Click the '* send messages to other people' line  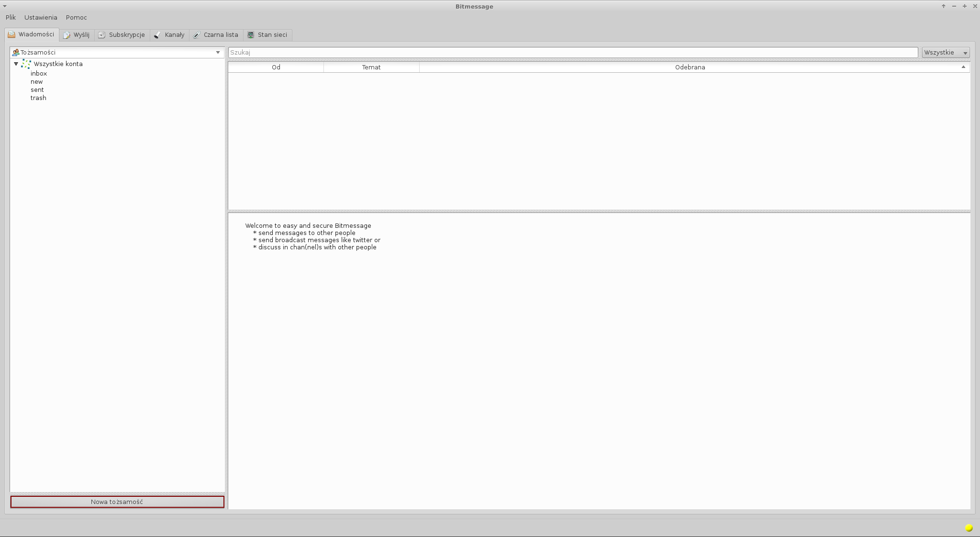(304, 233)
